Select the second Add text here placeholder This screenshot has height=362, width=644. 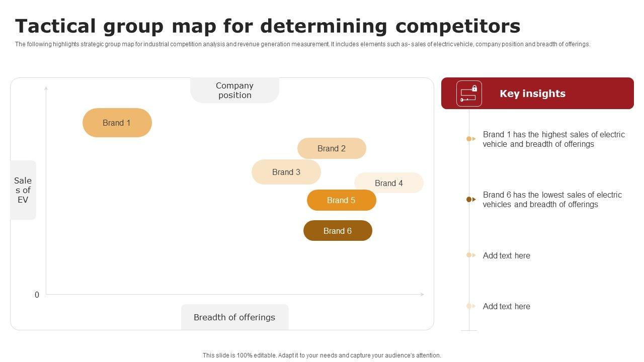pyautogui.click(x=506, y=306)
